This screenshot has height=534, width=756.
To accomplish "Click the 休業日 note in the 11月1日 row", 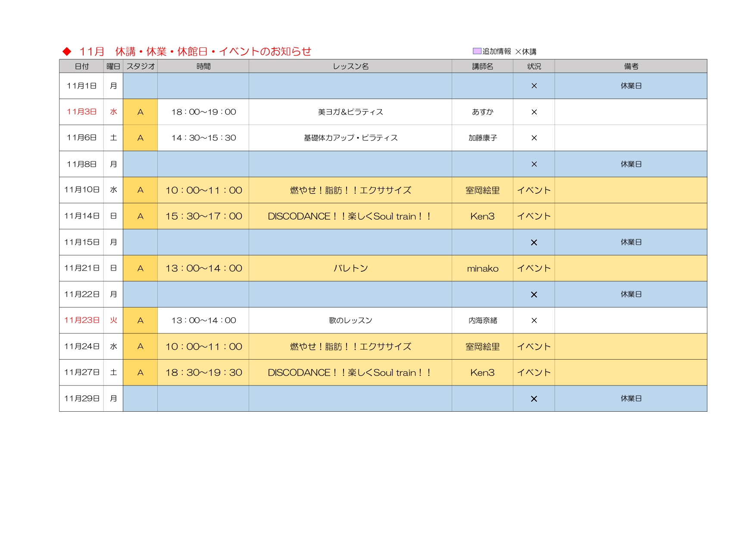I will pyautogui.click(x=631, y=86).
